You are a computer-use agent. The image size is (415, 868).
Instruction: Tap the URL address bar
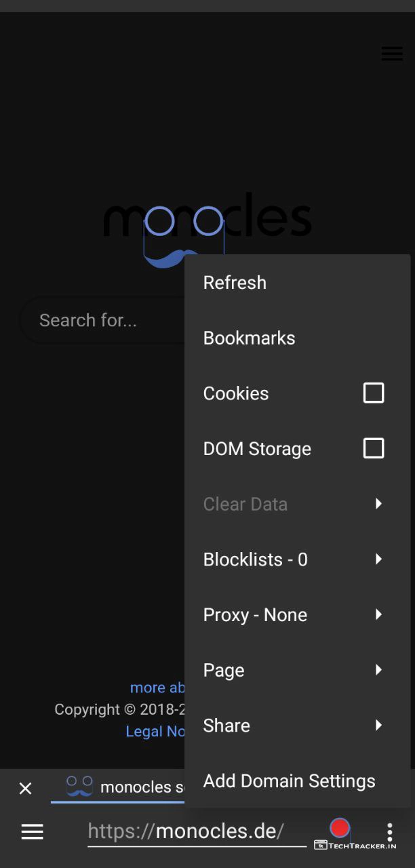point(197,831)
